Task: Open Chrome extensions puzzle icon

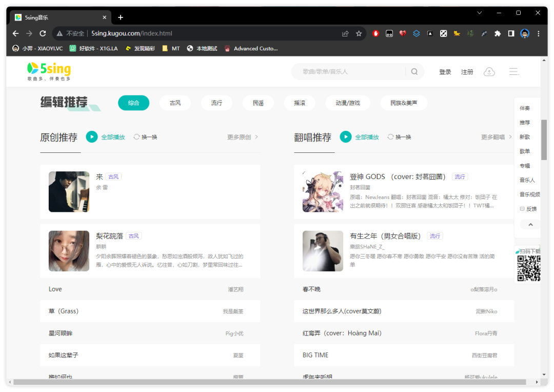Action: (x=497, y=33)
